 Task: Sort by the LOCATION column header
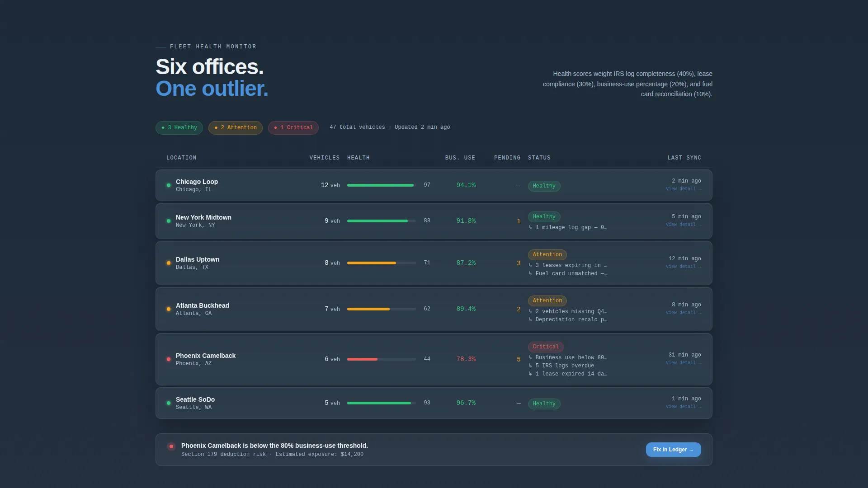tap(181, 158)
